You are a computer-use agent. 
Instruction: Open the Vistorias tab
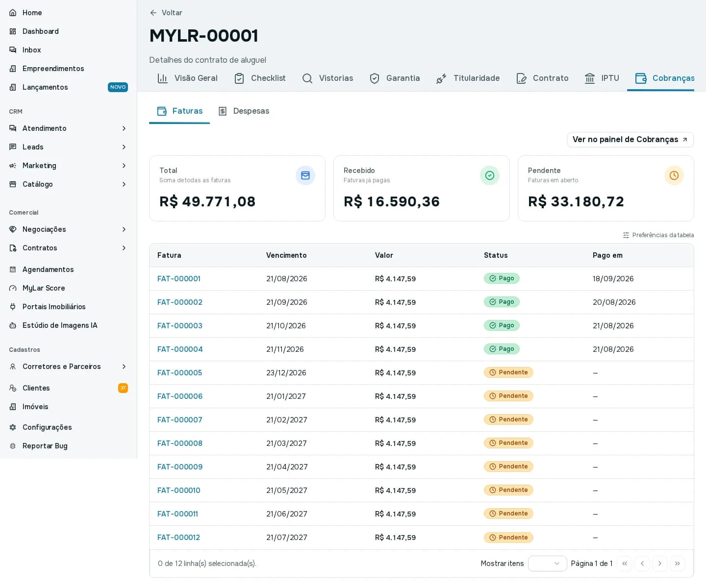tap(328, 78)
